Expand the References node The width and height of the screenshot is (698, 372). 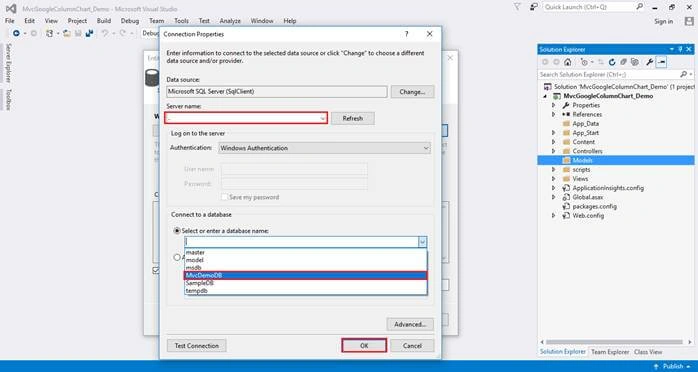[554, 114]
